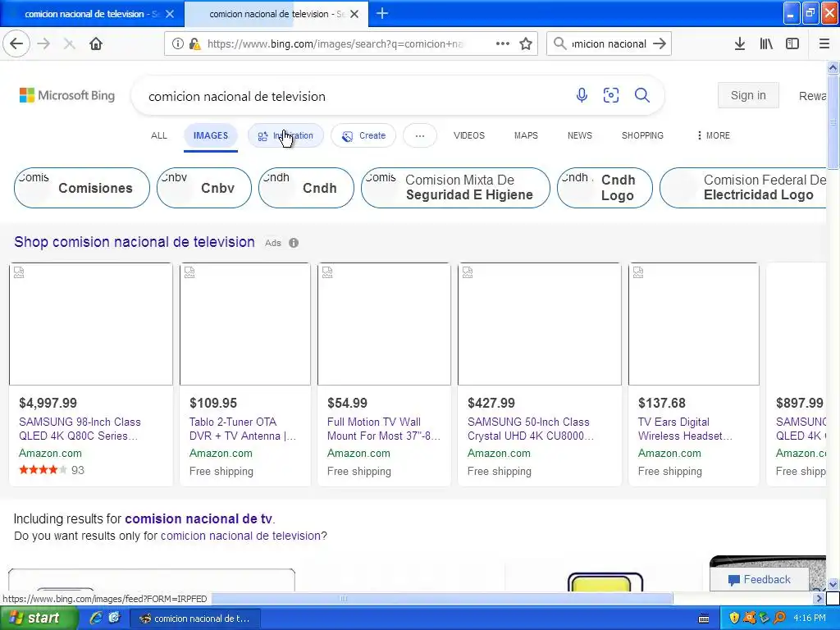The width and height of the screenshot is (840, 630).
Task: Select the Cnbv suggestion chip
Action: pyautogui.click(x=204, y=188)
